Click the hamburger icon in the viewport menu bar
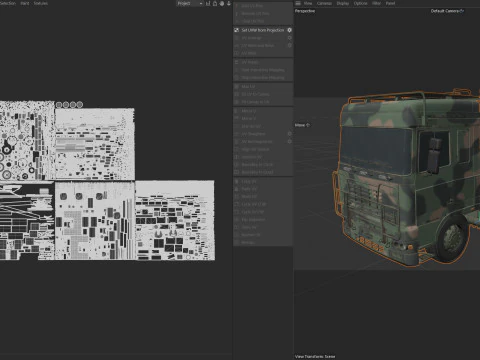The height and width of the screenshot is (360, 480). pyautogui.click(x=298, y=3)
